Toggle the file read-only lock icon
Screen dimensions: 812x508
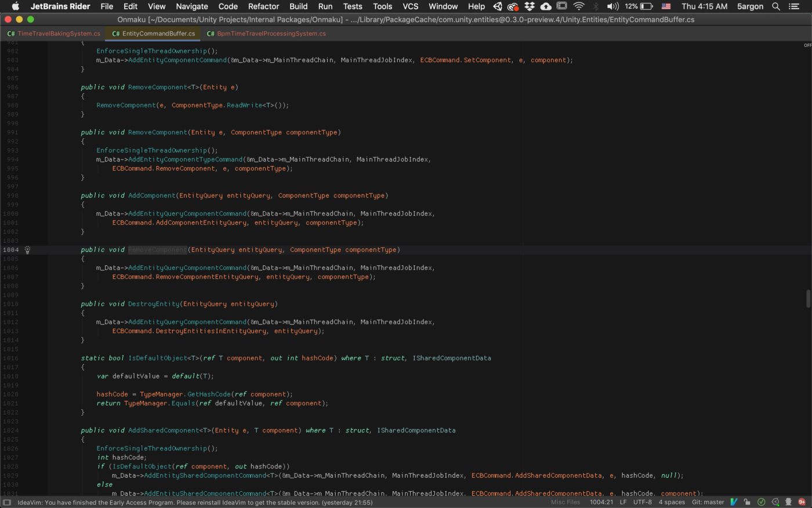[747, 502]
